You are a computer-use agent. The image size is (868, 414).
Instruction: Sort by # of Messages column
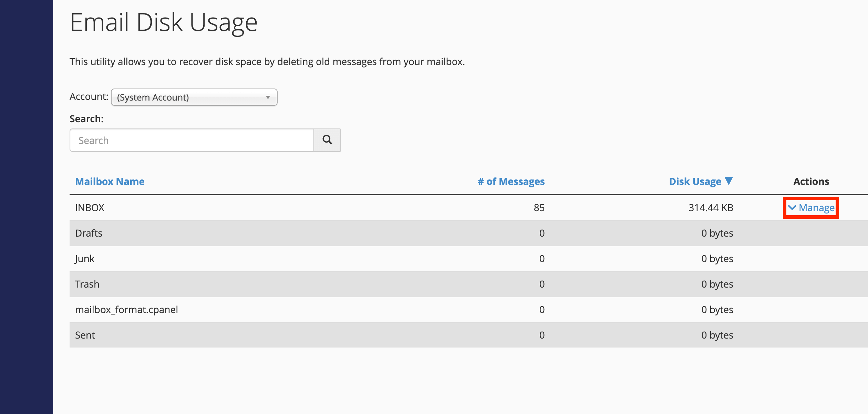[x=511, y=182]
